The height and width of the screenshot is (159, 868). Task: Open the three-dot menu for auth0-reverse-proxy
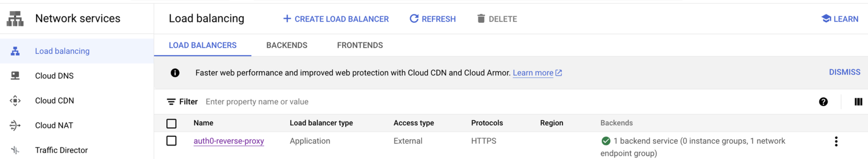coord(836,141)
